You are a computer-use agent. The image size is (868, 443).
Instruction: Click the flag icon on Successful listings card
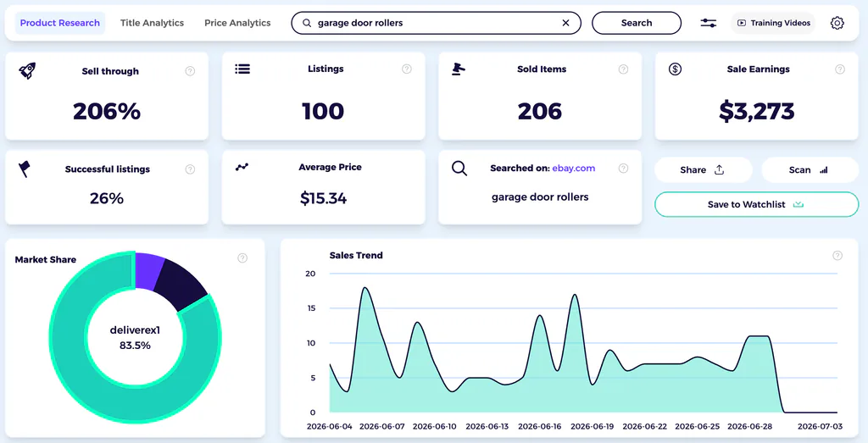(x=25, y=169)
